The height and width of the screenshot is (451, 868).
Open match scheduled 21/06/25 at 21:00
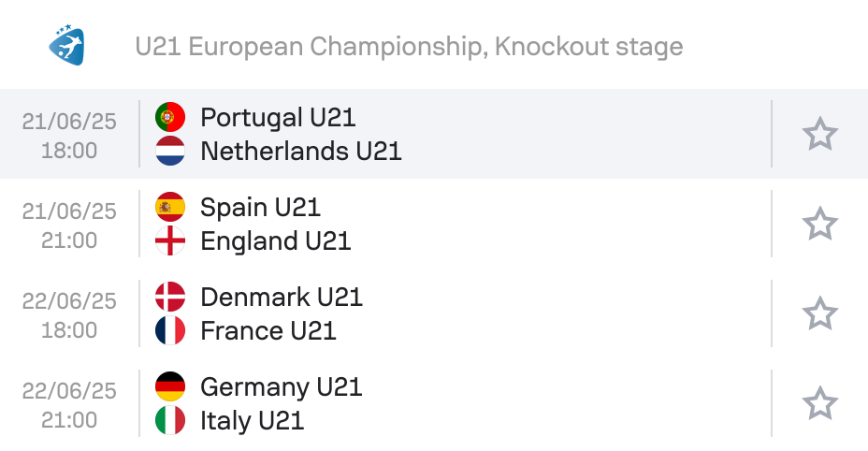[x=434, y=224]
